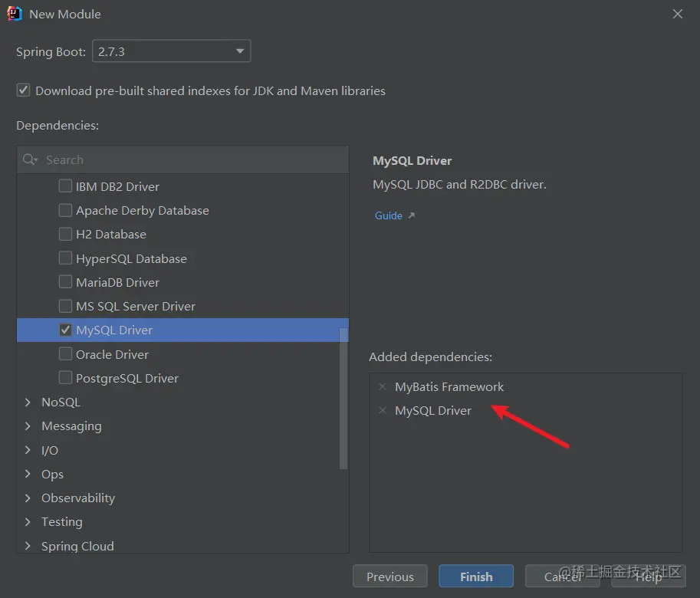Expand the Spring Cloud category
This screenshot has height=598, width=700.
click(x=28, y=546)
